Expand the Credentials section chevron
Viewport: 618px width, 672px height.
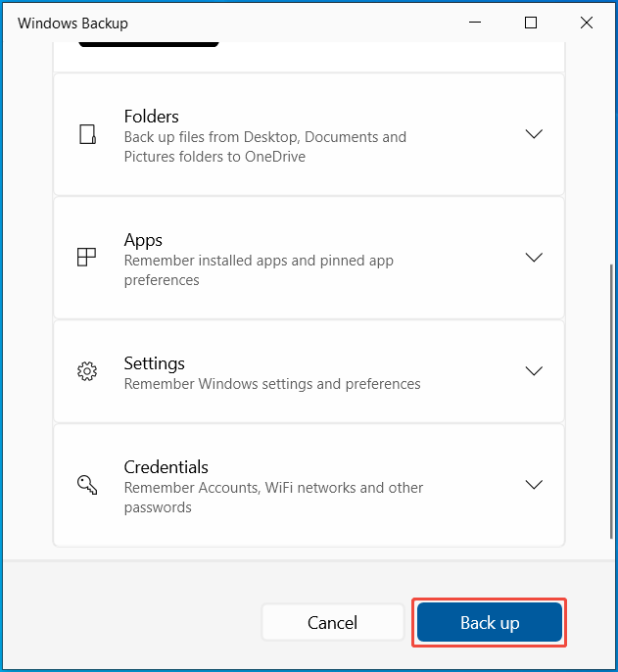pos(534,485)
